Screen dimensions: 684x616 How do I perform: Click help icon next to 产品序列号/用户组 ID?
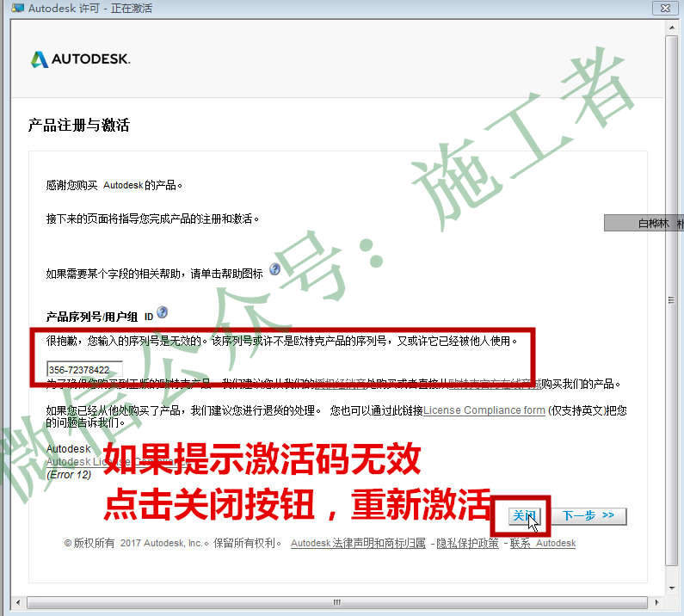click(163, 312)
